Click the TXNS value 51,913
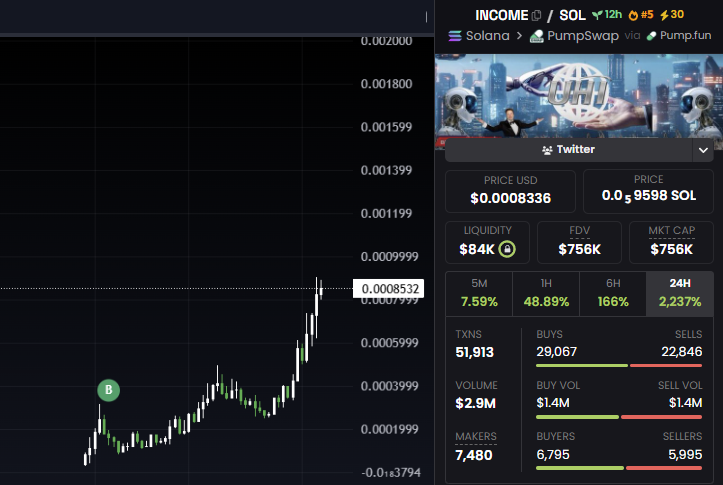Screen dimensions: 723x485 pyautogui.click(x=474, y=352)
